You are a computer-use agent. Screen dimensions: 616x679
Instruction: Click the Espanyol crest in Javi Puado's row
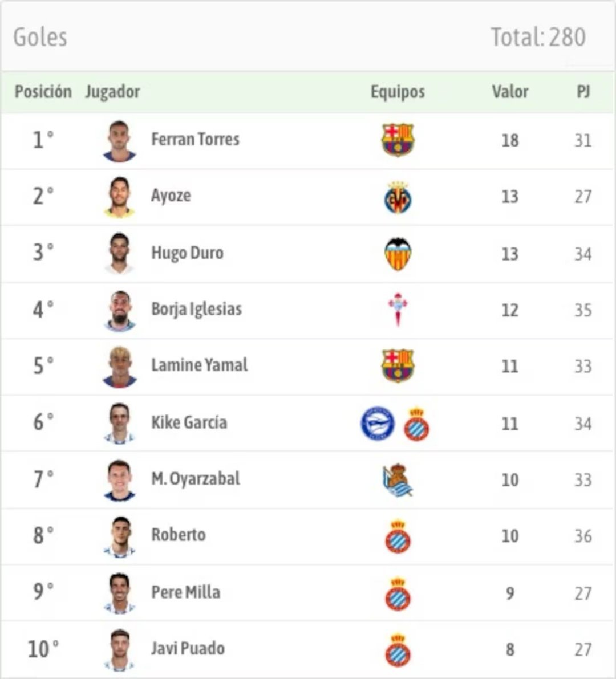pos(398,650)
